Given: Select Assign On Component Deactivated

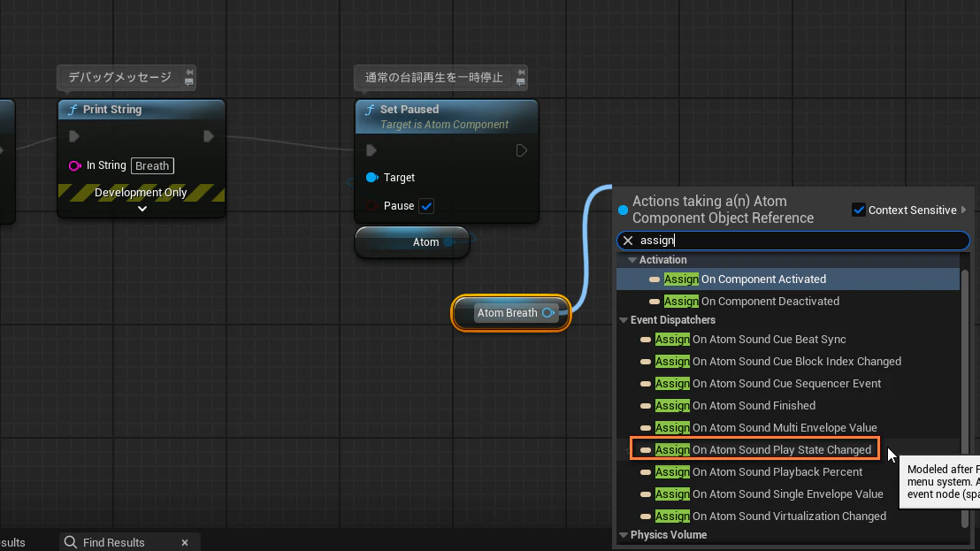Looking at the screenshot, I should coord(788,301).
